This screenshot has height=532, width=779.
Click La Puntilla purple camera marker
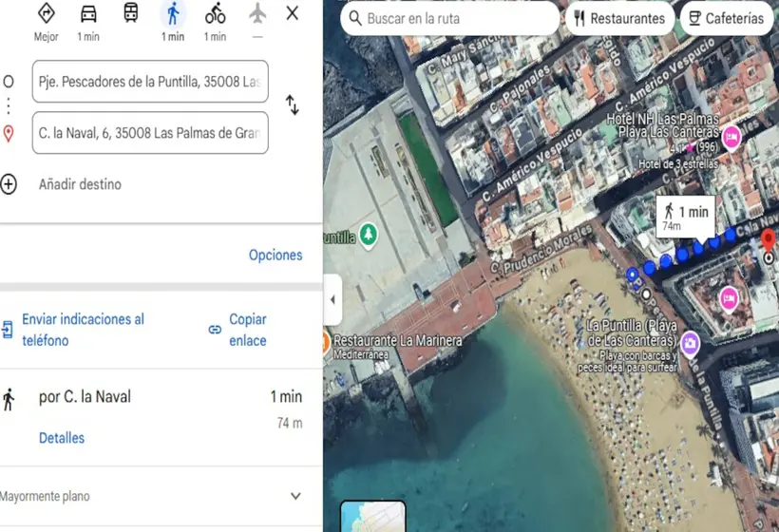tap(690, 344)
